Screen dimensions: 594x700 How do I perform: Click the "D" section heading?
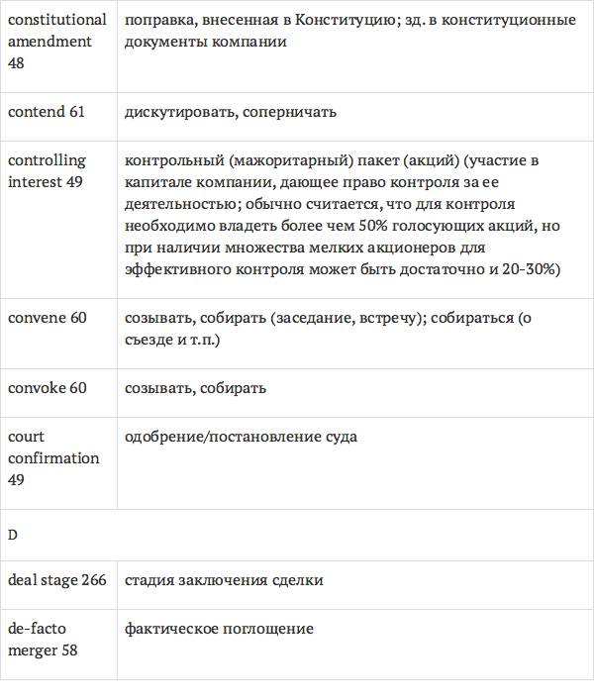click(13, 535)
